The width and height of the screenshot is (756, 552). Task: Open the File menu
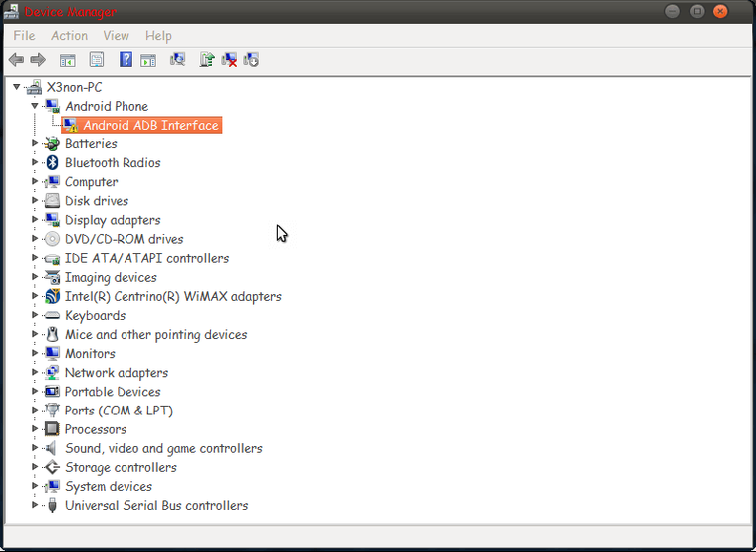[24, 35]
